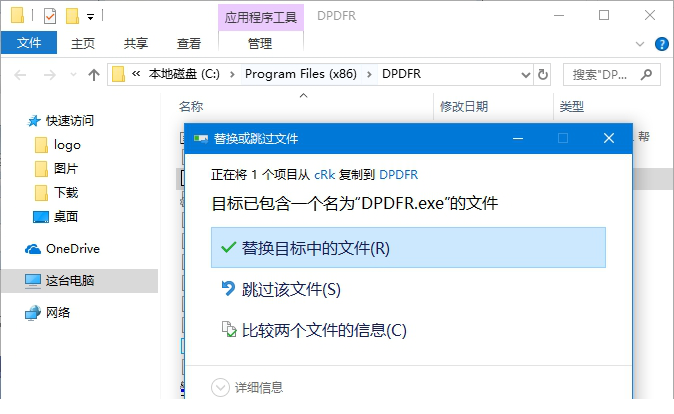Click the Properties checkmark icon in quick access toolbar
Image resolution: width=674 pixels, height=414 pixels.
pyautogui.click(x=50, y=16)
